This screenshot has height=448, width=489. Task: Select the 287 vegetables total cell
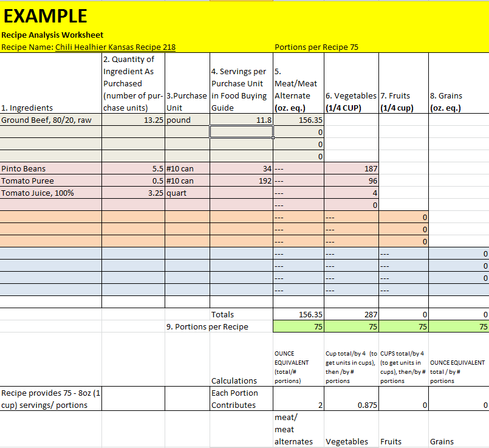(x=351, y=314)
